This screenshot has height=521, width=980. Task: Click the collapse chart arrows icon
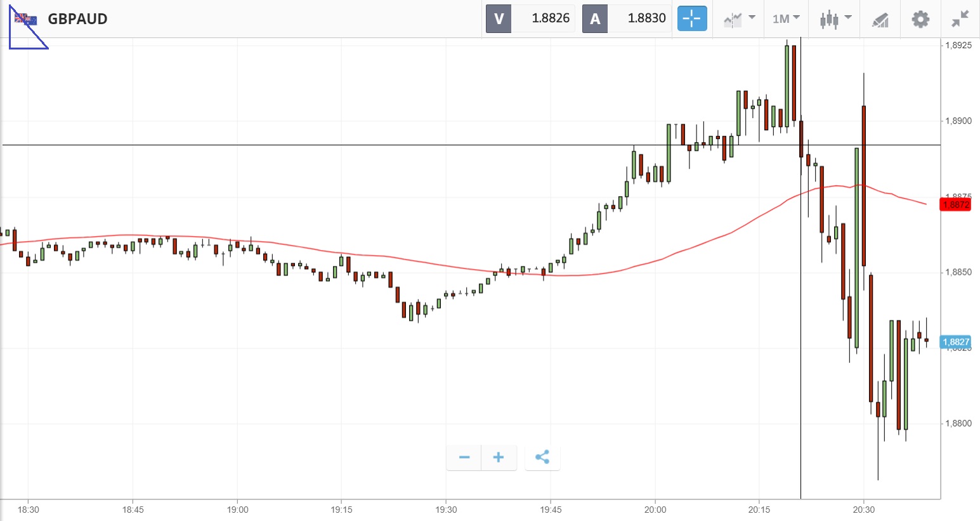click(x=960, y=19)
